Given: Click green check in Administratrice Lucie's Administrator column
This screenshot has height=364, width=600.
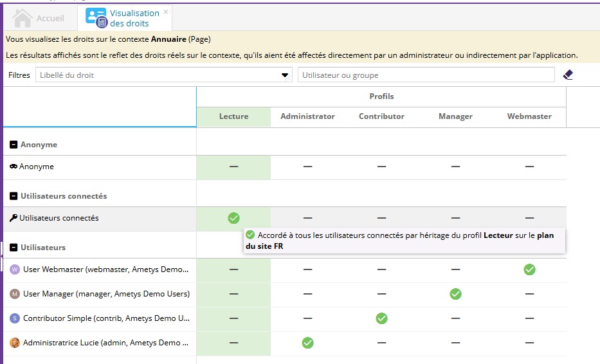Looking at the screenshot, I should [x=307, y=343].
